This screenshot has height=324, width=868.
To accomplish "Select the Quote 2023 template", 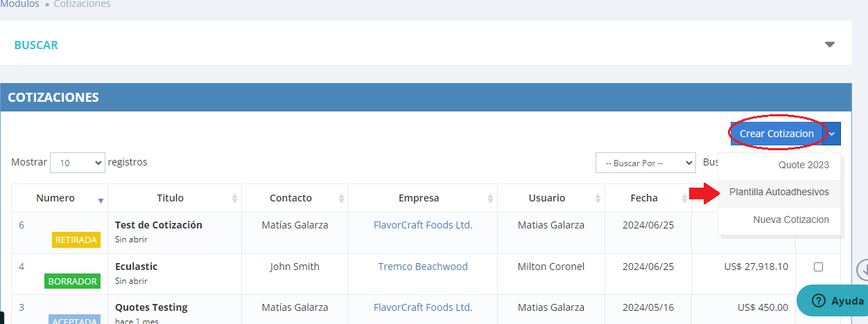I will 804,165.
